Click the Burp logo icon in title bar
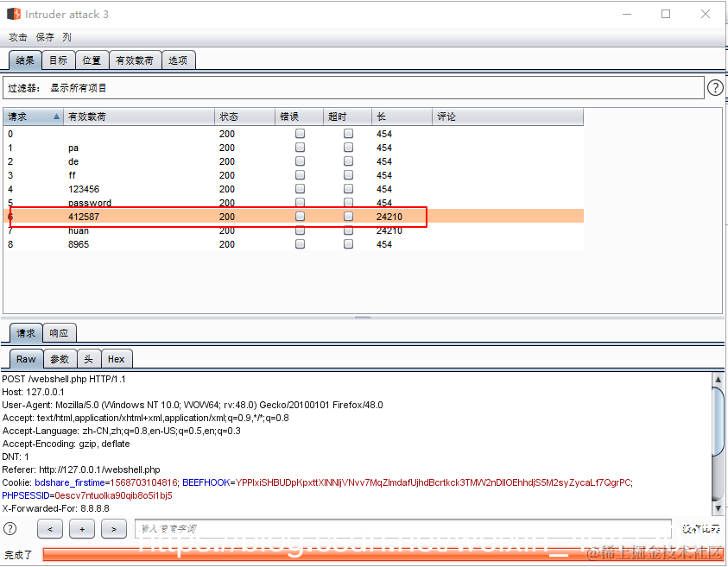This screenshot has width=728, height=567. [14, 14]
